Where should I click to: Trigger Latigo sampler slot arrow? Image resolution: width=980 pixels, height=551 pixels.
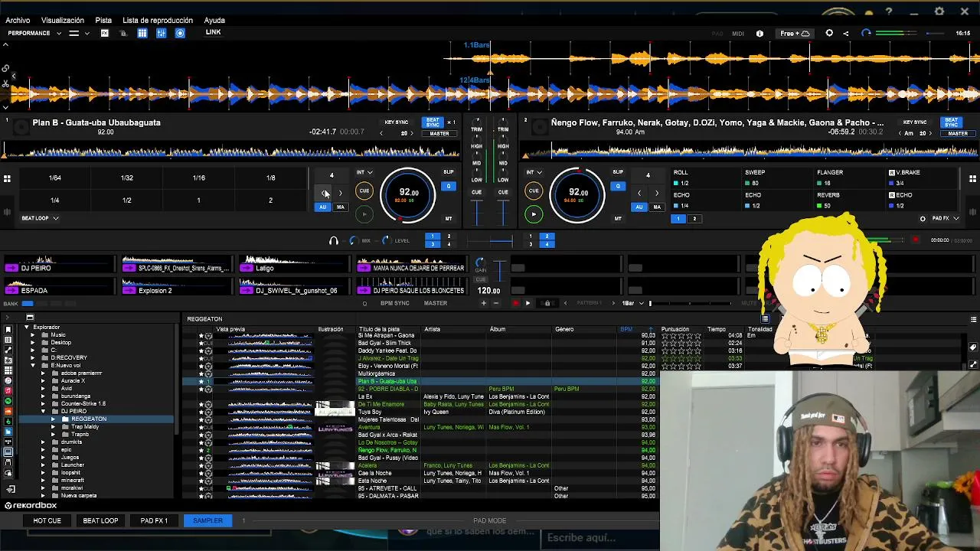(x=247, y=268)
